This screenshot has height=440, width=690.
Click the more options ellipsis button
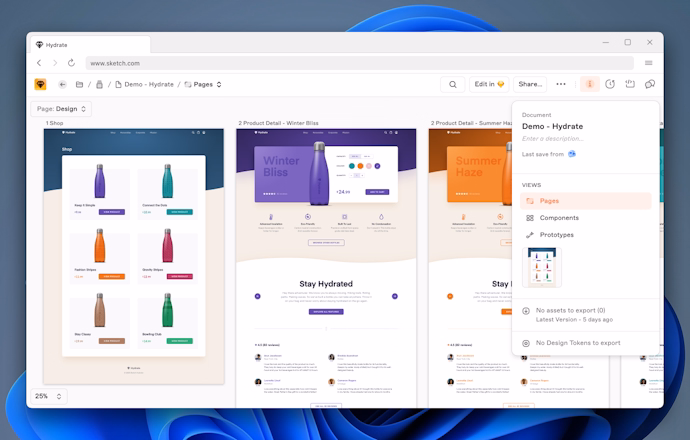coord(561,85)
